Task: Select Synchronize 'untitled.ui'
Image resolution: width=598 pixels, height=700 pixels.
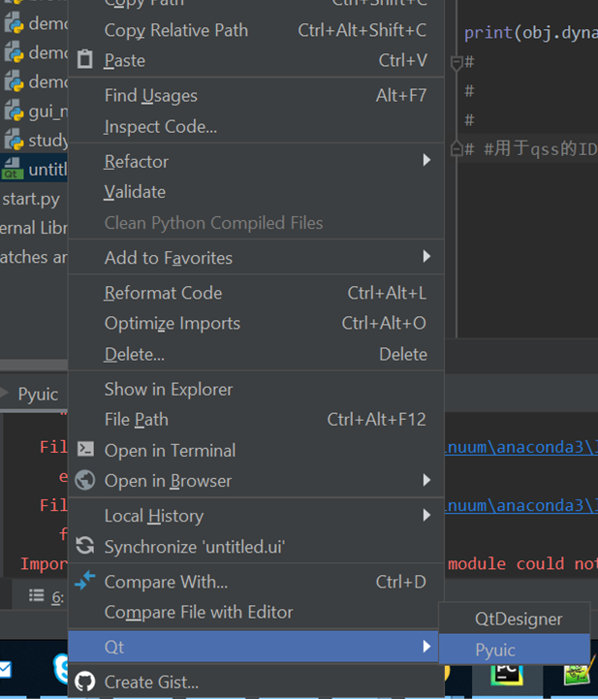Action: [x=256, y=547]
